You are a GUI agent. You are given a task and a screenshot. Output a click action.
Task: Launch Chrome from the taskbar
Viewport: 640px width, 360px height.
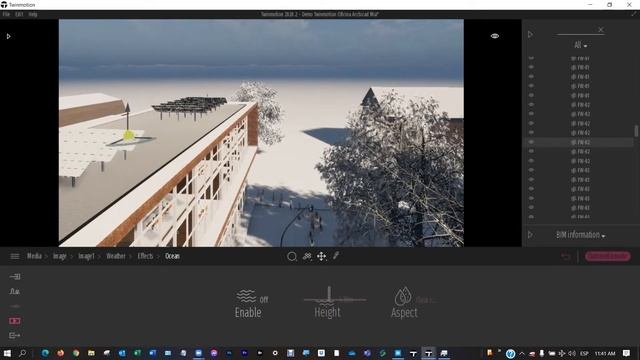[76, 353]
